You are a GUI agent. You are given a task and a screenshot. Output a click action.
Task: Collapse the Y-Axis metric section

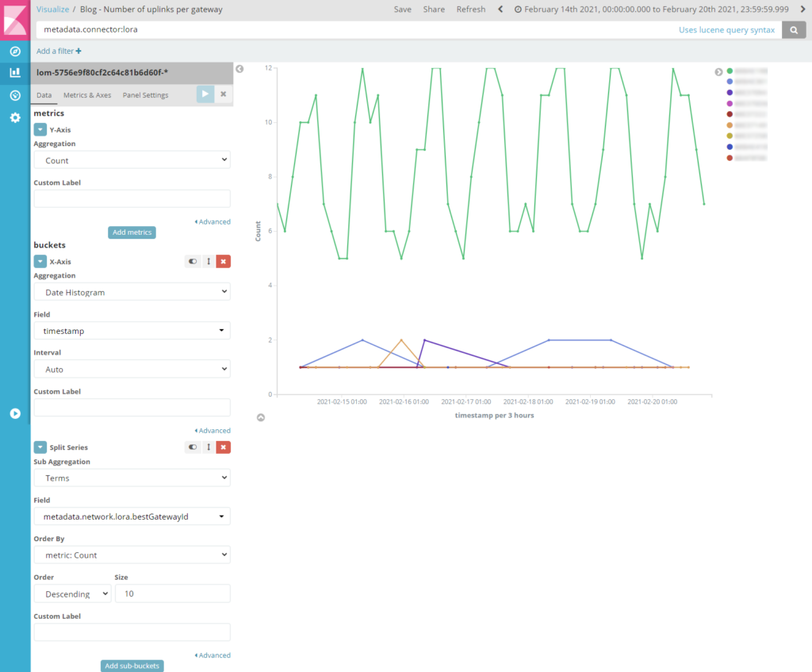40,129
